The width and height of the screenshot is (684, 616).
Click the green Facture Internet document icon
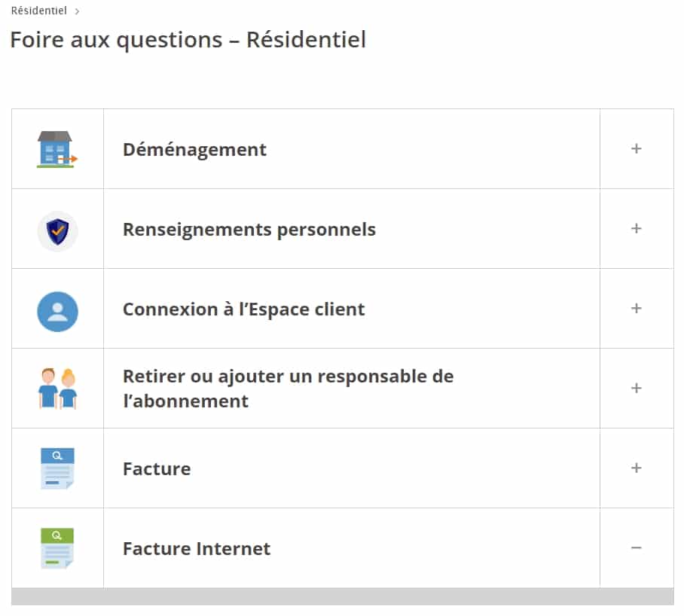pos(57,548)
